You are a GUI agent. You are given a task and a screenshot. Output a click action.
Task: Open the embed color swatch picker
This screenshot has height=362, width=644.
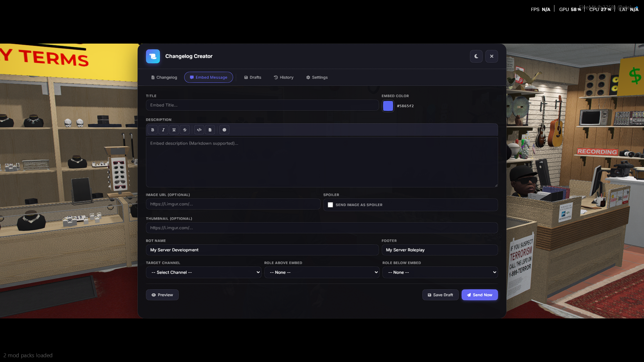pyautogui.click(x=388, y=106)
